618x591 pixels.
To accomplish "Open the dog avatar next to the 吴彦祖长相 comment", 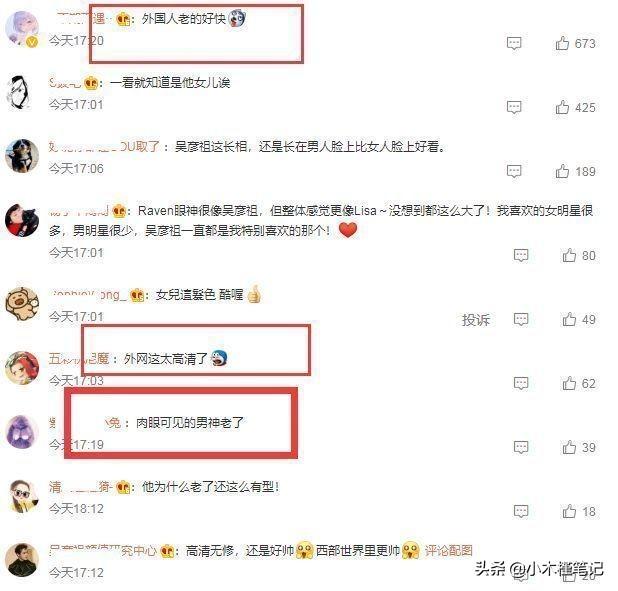I will pyautogui.click(x=22, y=156).
